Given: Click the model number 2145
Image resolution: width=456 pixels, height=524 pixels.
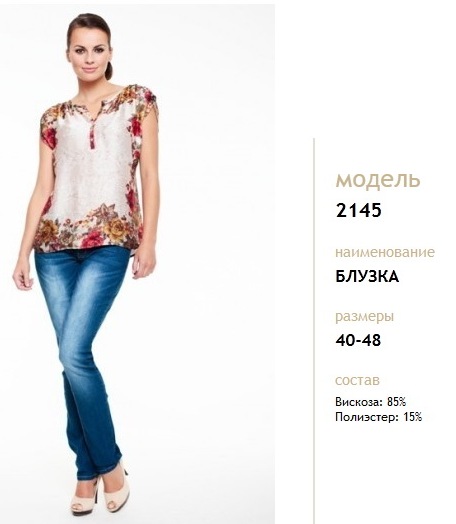Looking at the screenshot, I should (x=358, y=211).
